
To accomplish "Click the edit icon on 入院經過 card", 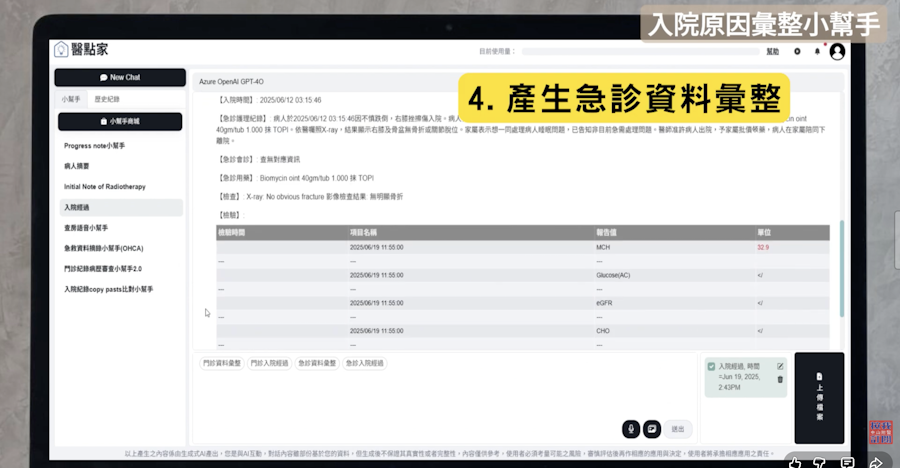I will [780, 367].
